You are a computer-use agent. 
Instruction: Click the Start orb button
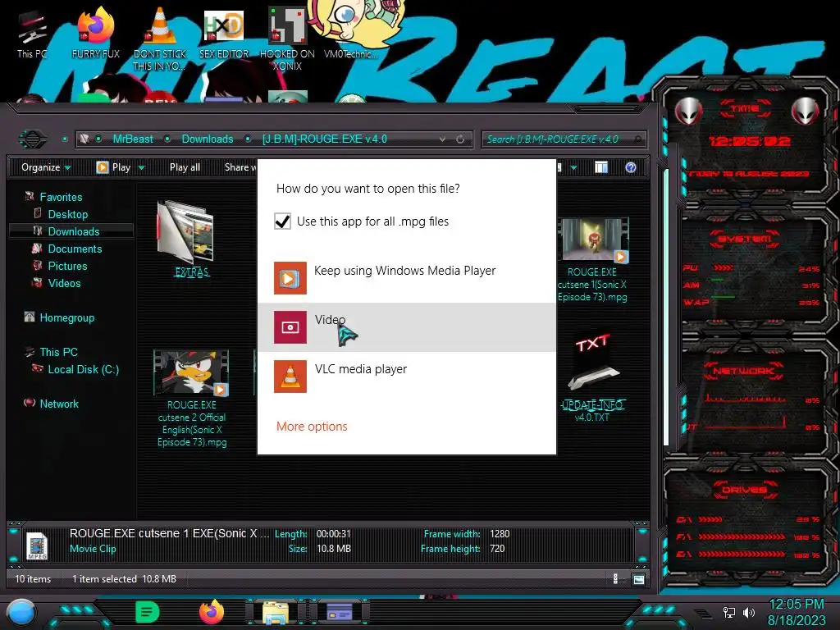click(21, 613)
